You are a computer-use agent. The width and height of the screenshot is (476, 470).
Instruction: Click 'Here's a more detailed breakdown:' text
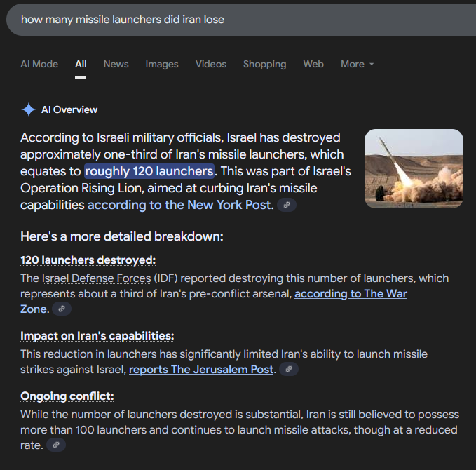pos(122,236)
